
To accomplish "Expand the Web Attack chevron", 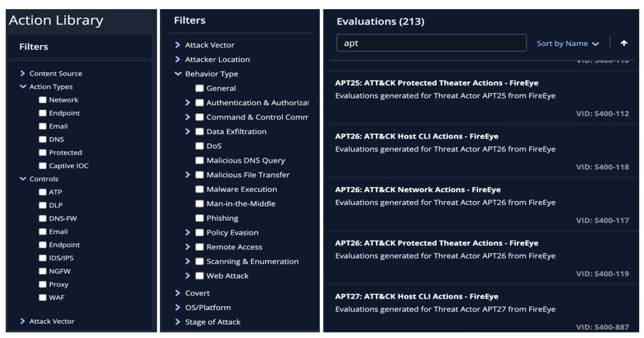I will [x=188, y=276].
